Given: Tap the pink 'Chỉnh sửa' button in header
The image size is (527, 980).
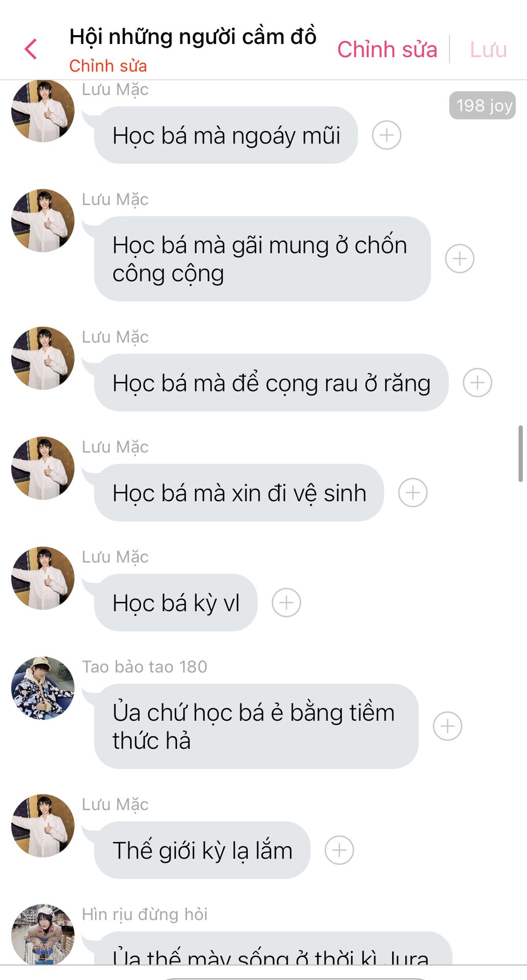Looking at the screenshot, I should [387, 50].
